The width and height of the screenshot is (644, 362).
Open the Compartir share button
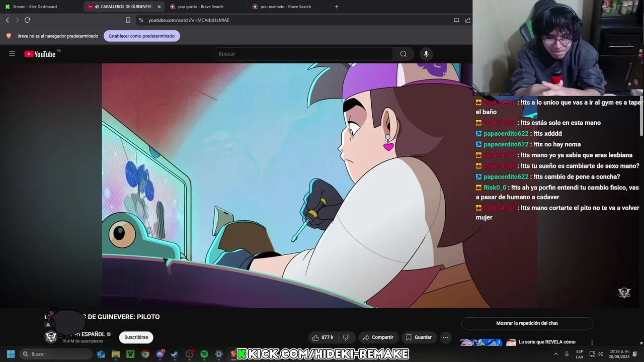click(x=378, y=337)
